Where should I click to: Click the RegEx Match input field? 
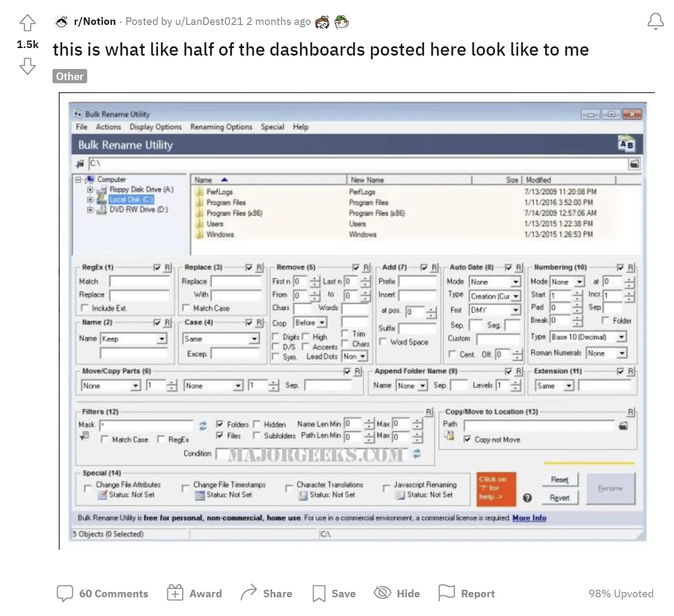click(140, 281)
